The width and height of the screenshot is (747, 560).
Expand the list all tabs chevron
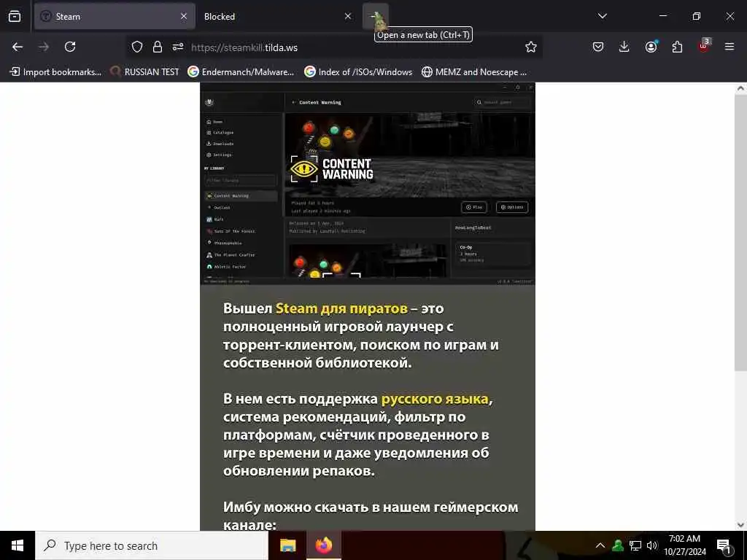pos(602,16)
